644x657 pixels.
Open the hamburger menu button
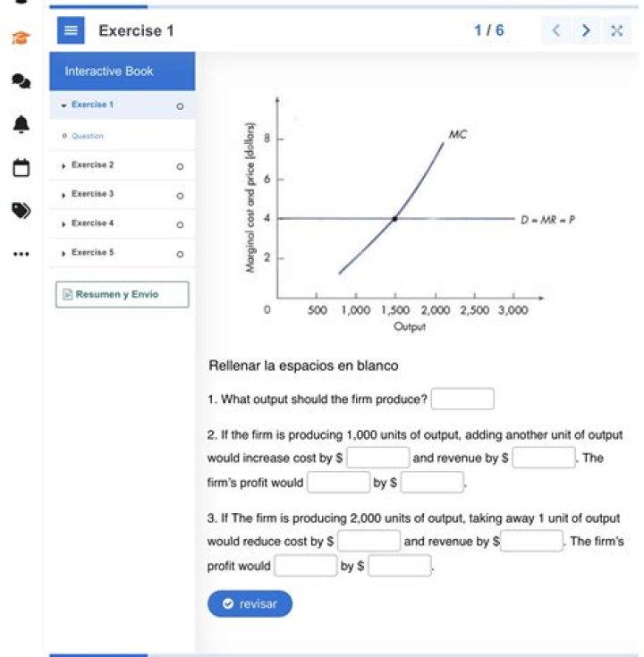pyautogui.click(x=72, y=31)
